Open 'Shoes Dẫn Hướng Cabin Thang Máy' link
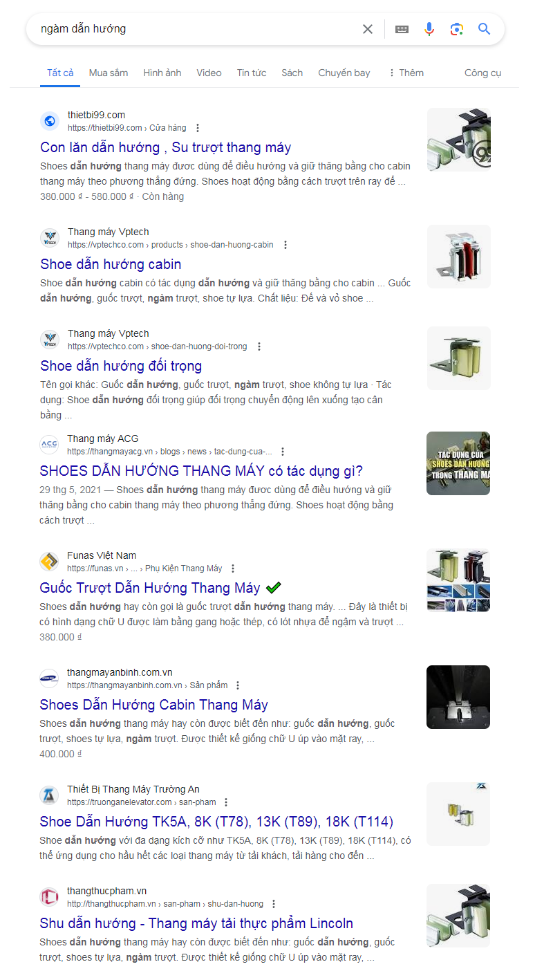Screen dimensions: 553x980 (153, 705)
